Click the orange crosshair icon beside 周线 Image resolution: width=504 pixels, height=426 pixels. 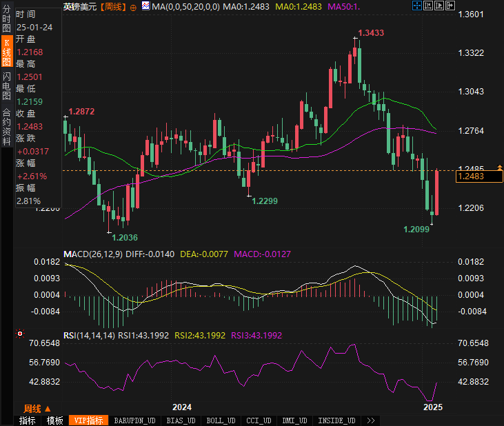tap(133, 8)
